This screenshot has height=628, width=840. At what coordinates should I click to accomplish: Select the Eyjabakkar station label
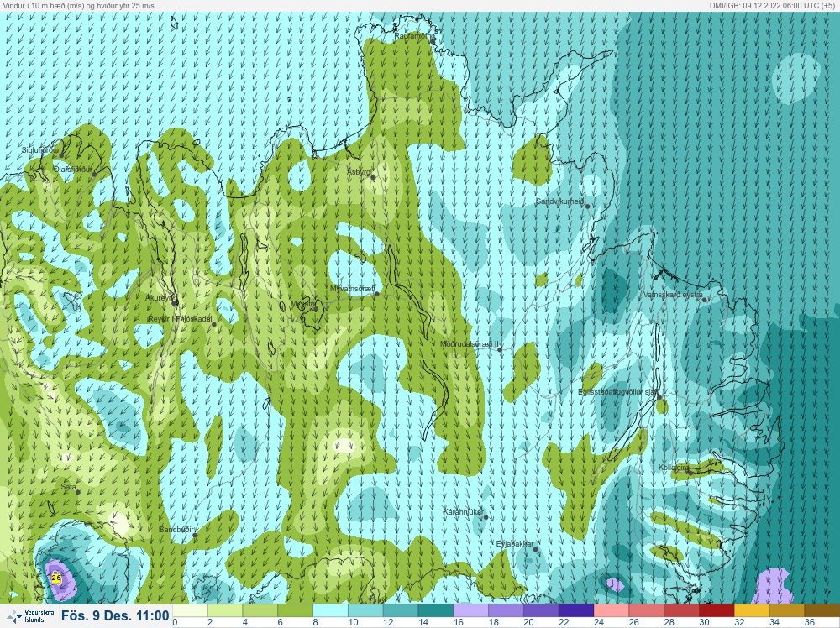pos(515,544)
